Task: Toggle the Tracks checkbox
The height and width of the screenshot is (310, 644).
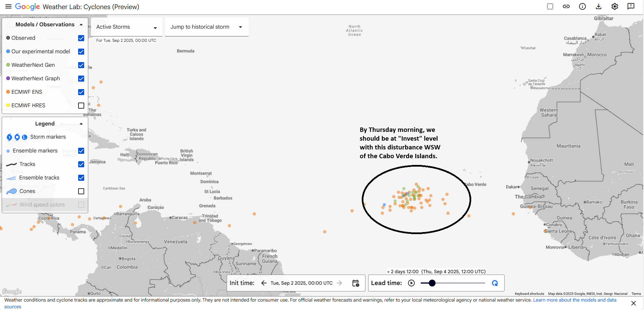Action: coord(81,164)
